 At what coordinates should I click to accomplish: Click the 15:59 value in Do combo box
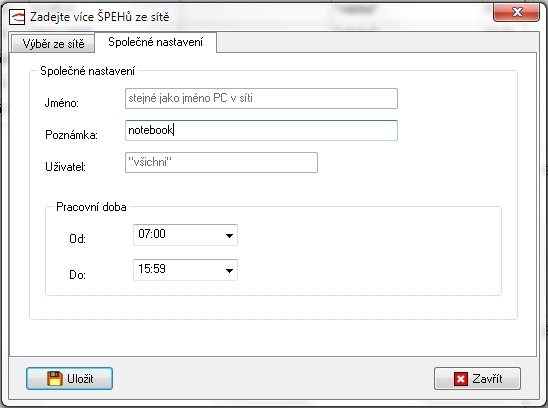pos(152,269)
